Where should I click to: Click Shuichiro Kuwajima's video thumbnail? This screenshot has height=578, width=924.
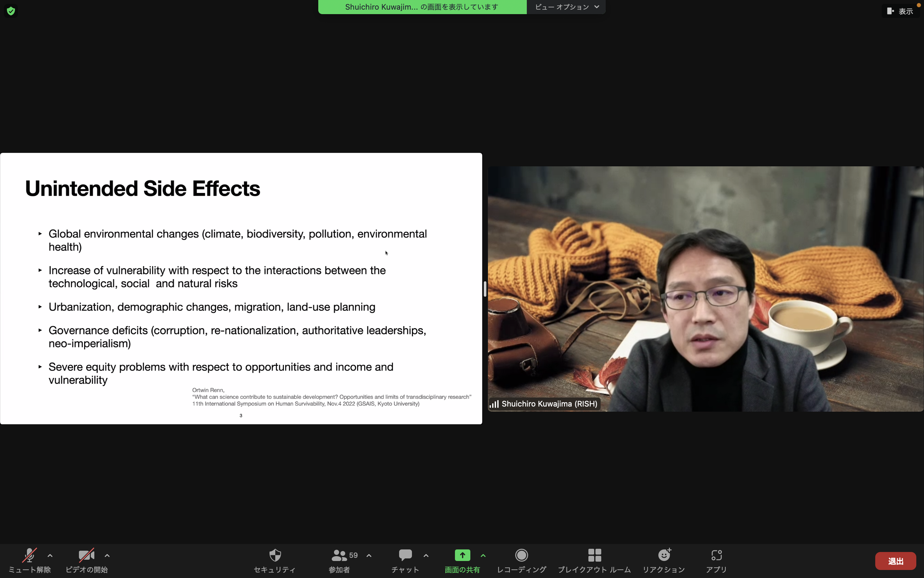click(x=706, y=289)
